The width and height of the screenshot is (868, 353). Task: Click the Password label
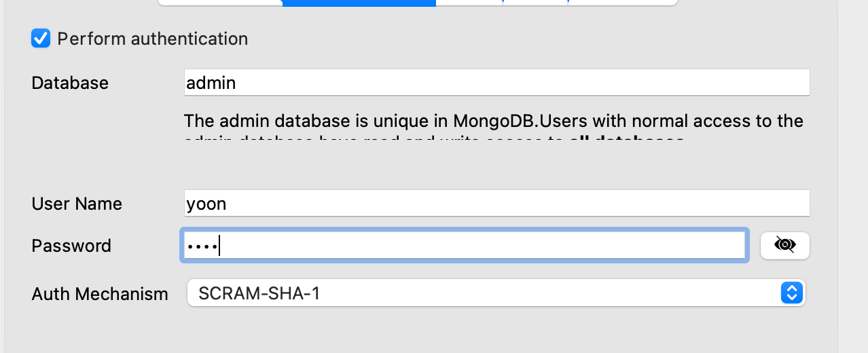coord(71,246)
